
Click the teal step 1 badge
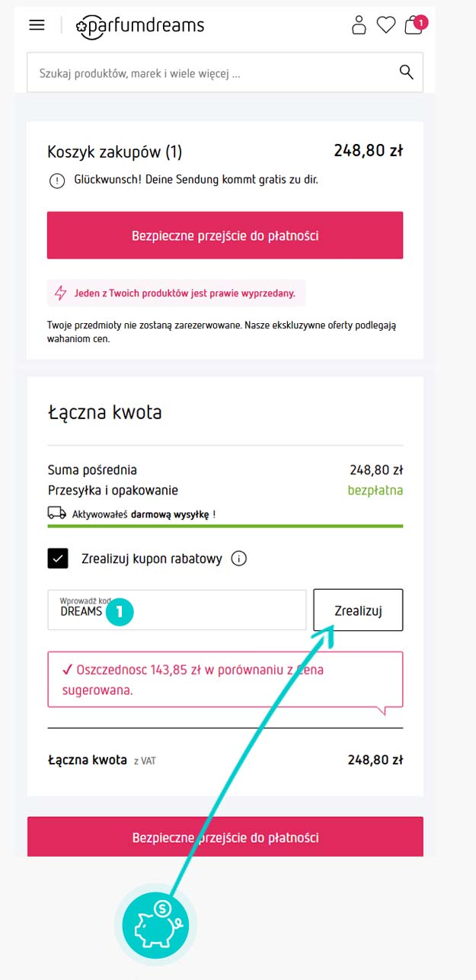[120, 611]
